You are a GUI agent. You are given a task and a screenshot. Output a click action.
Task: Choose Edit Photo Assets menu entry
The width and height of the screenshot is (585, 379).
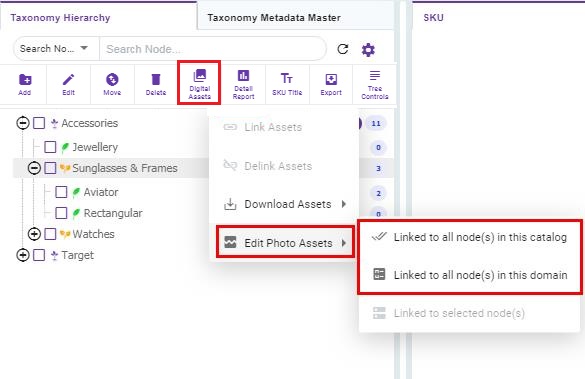click(x=285, y=242)
